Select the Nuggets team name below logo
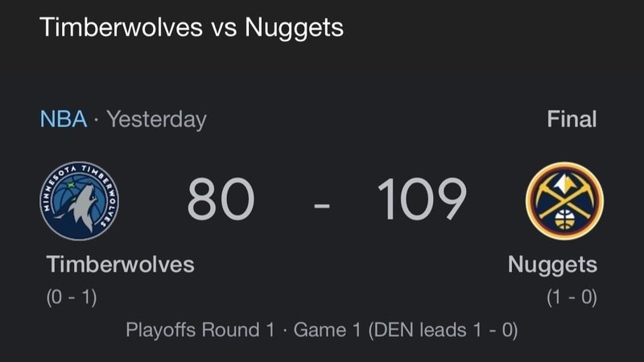 [x=552, y=264]
